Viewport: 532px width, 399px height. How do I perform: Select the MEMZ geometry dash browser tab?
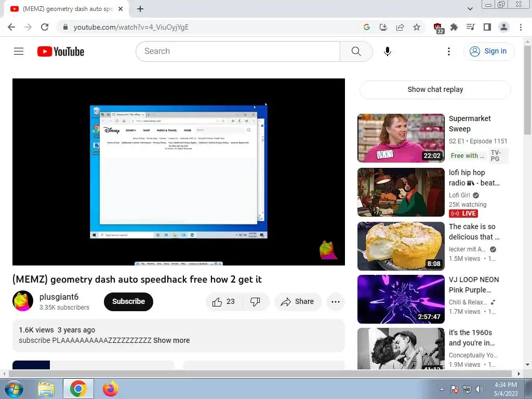66,9
